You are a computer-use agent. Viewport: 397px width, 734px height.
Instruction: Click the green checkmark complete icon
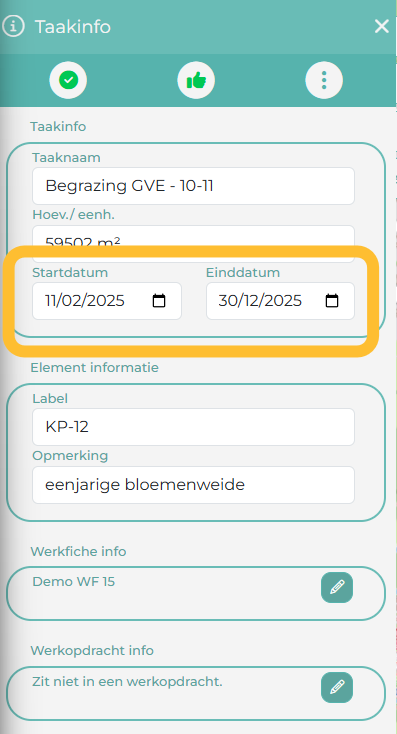[68, 81]
